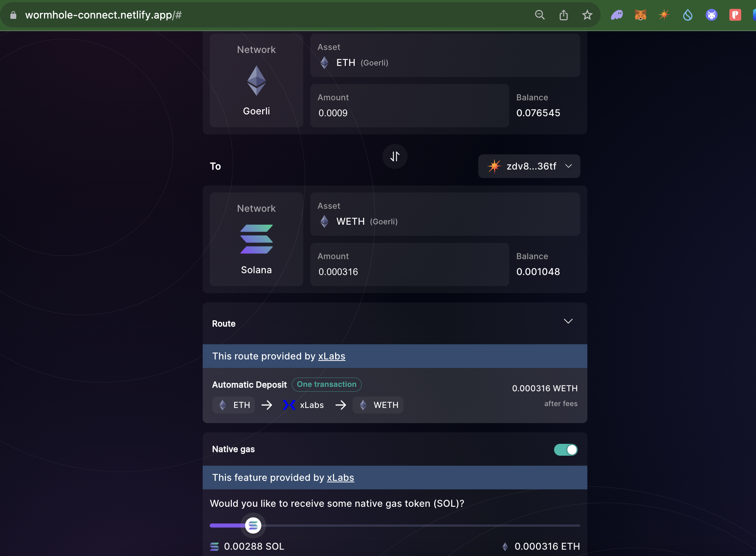
Task: Open the WETH (Goerli) asset selector
Action: tap(445, 214)
